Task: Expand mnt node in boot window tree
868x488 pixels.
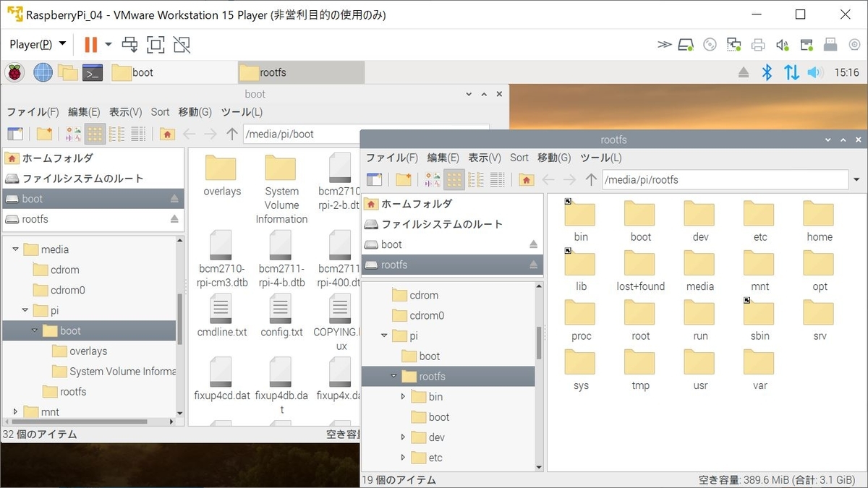Action: 15,411
